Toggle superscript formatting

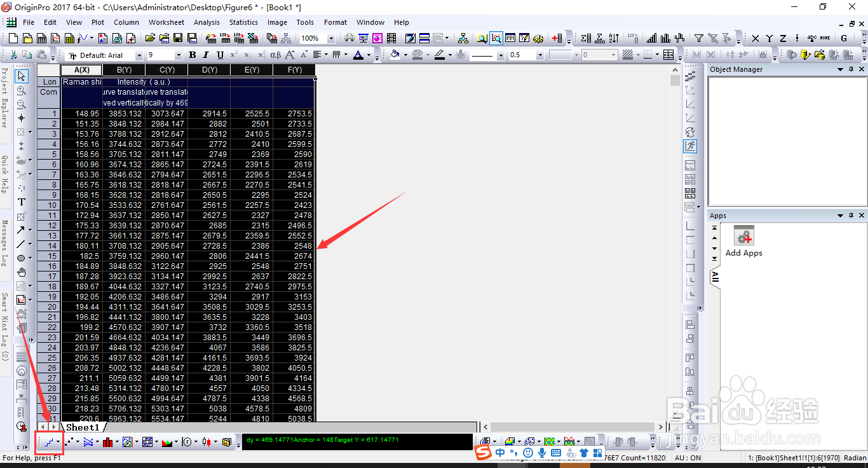(234, 55)
